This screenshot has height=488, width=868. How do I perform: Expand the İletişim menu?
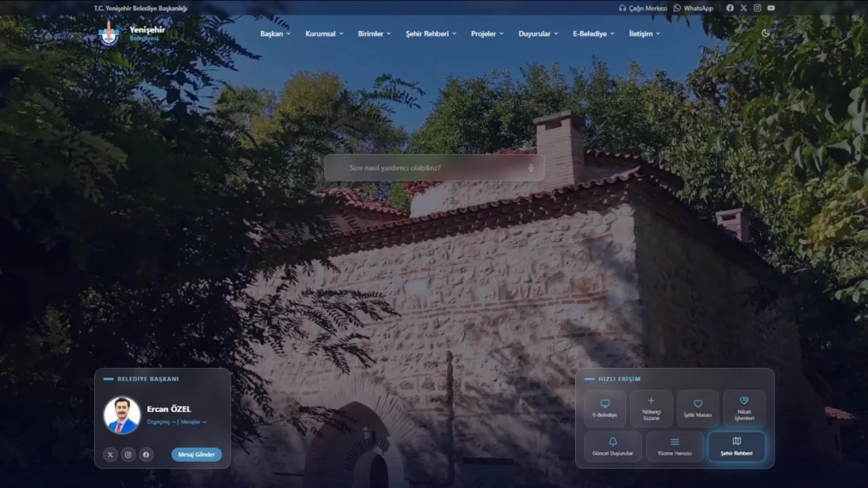coord(644,33)
